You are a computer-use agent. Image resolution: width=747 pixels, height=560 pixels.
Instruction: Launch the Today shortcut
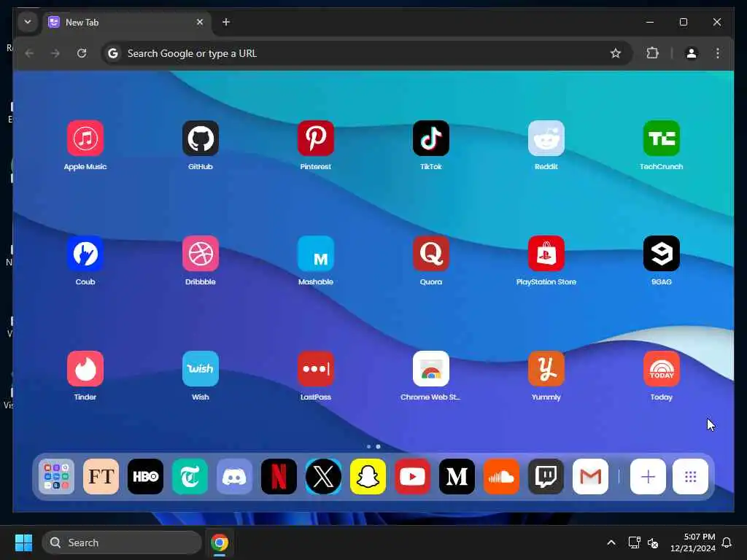point(662,369)
